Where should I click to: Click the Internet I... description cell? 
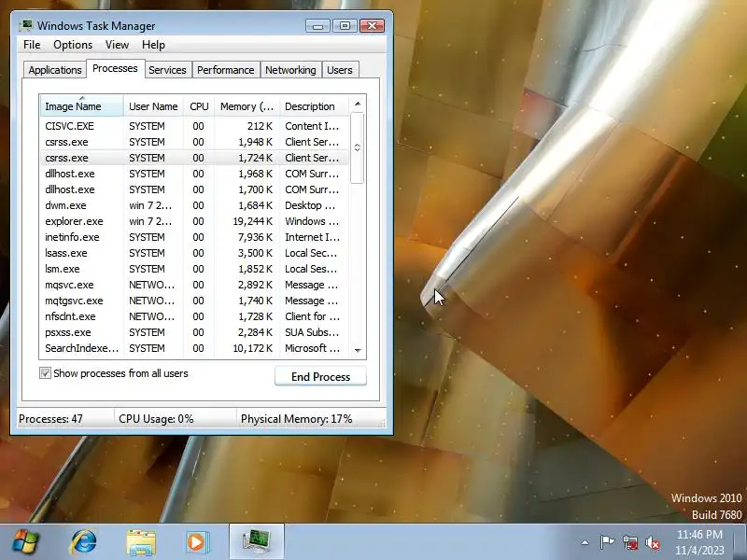[x=312, y=237]
